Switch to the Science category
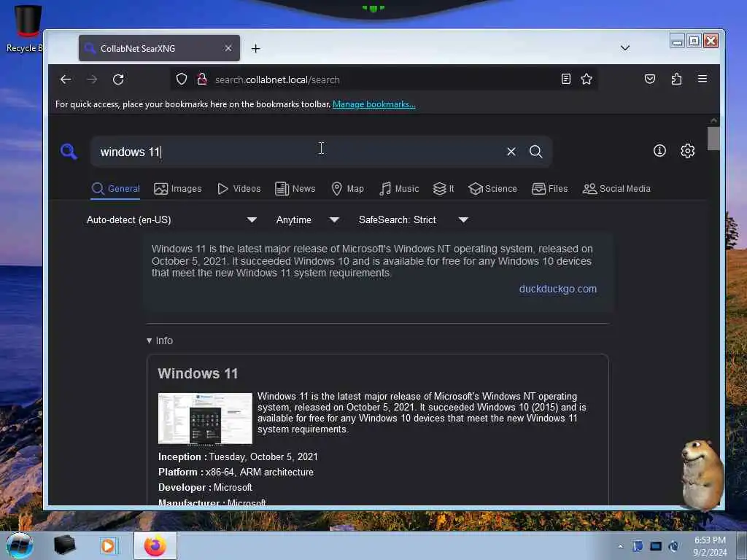747x560 pixels. tap(492, 189)
